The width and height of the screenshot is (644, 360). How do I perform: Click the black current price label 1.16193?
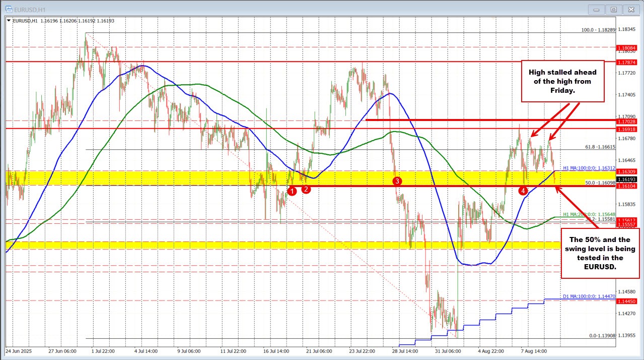(626, 179)
